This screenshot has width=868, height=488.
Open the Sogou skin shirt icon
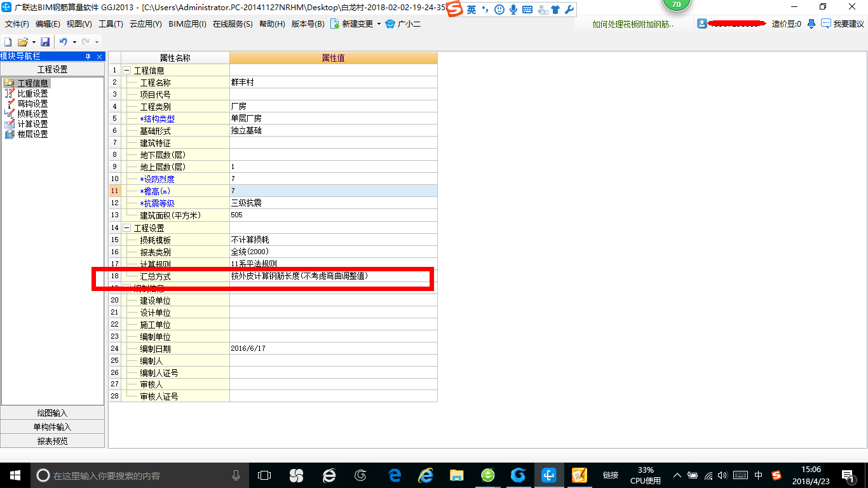coord(556,10)
